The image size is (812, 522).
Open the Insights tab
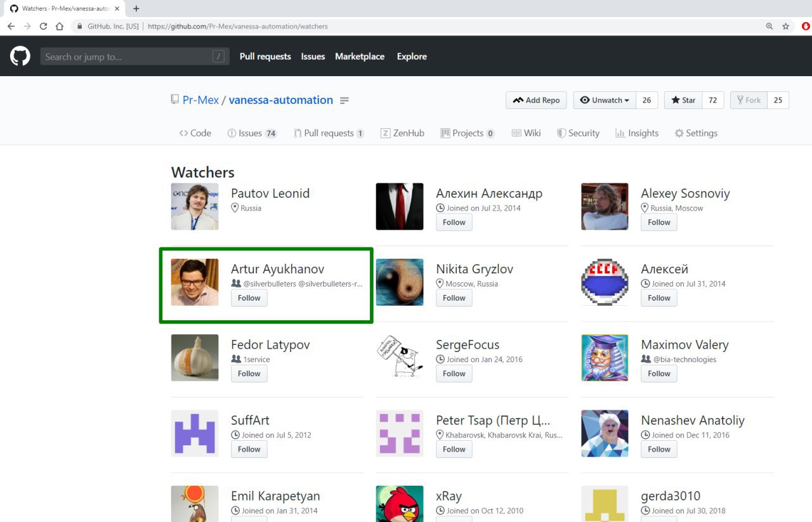pyautogui.click(x=637, y=133)
